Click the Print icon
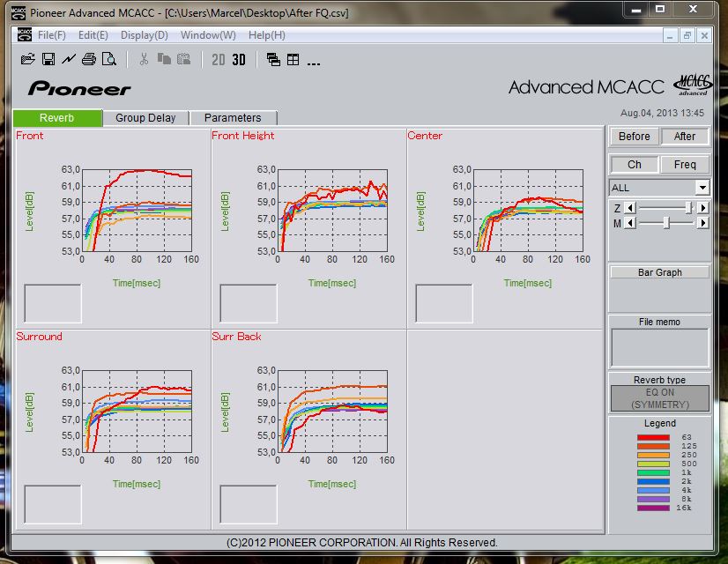The width and height of the screenshot is (728, 564). (x=88, y=59)
